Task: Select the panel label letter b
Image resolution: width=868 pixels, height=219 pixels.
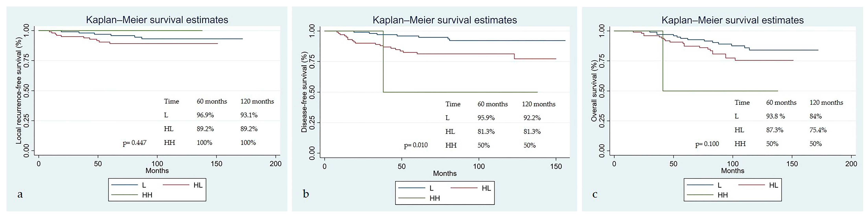Action: click(x=306, y=194)
